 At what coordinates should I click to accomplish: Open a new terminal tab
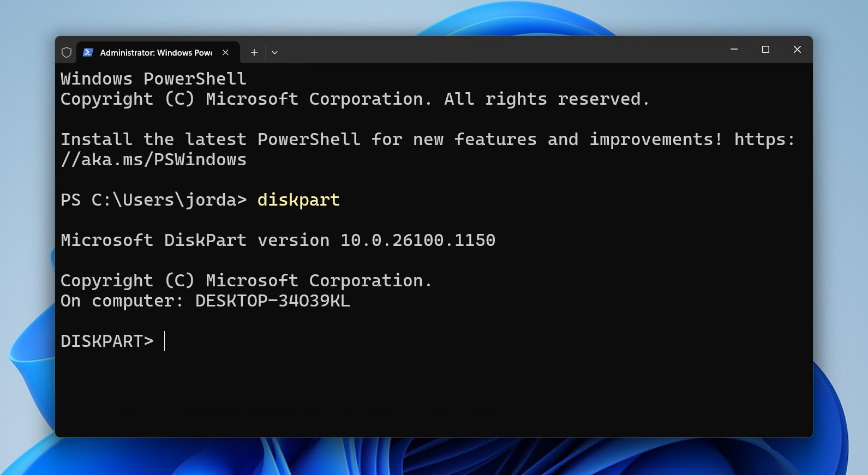(x=254, y=52)
